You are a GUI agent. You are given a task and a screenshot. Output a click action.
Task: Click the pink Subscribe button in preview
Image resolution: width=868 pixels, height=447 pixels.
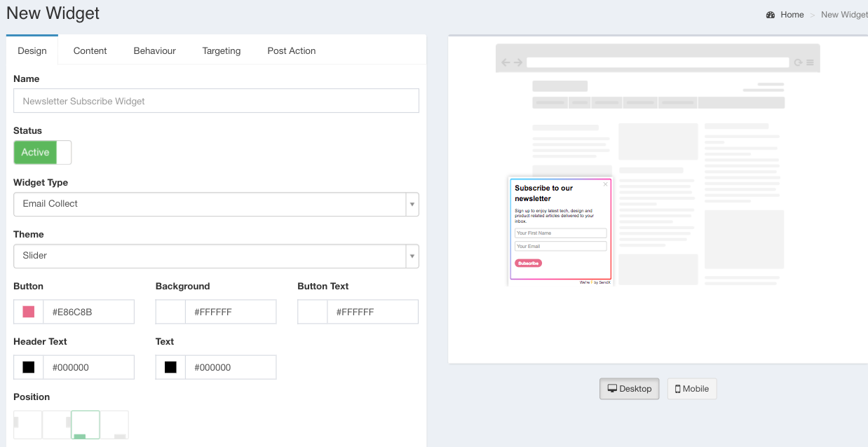(528, 263)
